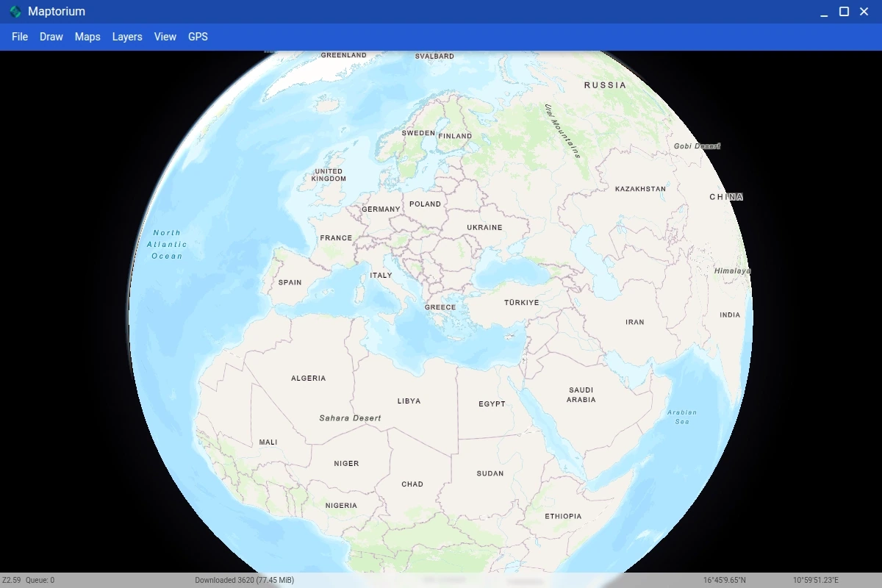Click the Z2.59 zoom level in status bar

(11, 581)
